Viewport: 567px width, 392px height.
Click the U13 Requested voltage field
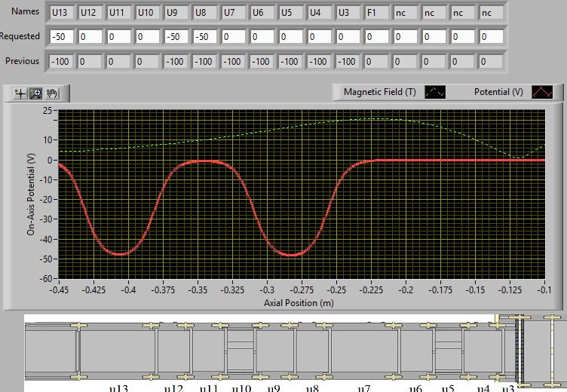pos(62,36)
